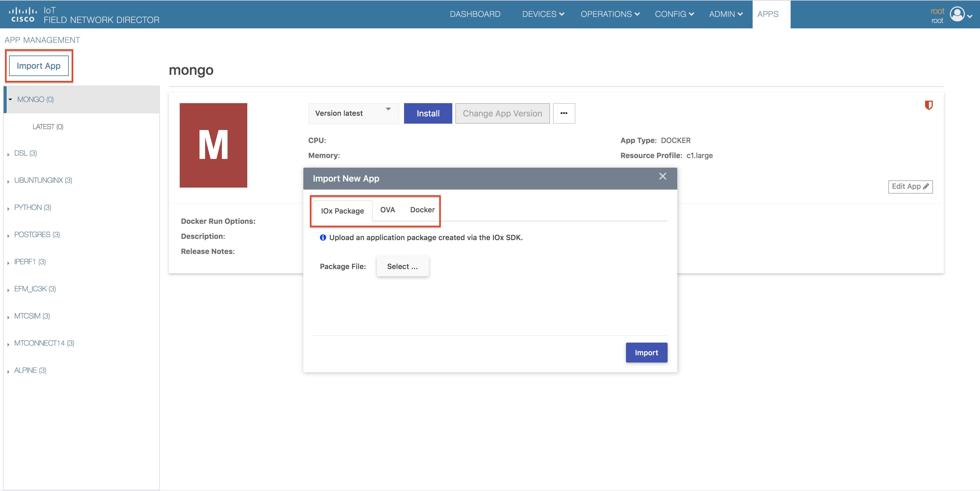Expand the UBUNTUNGINX (3) app group
Image resolution: width=980 pixels, height=491 pixels.
(x=8, y=181)
